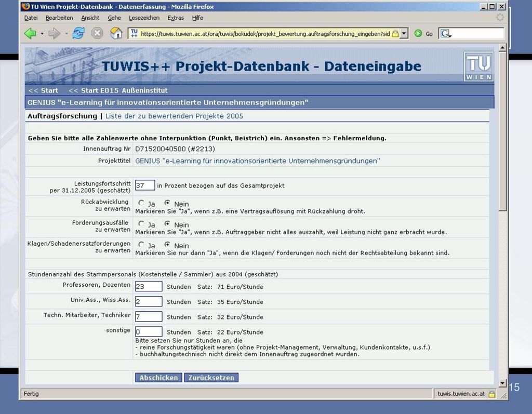Open the forward button history dropdown arrow
Screen dimensions: 532x414
click(x=66, y=34)
